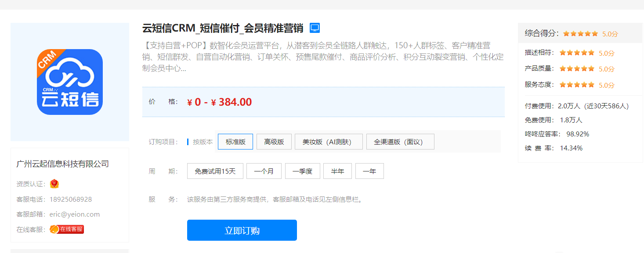
Task: Click the 服务态度 star rating
Action: [577, 85]
